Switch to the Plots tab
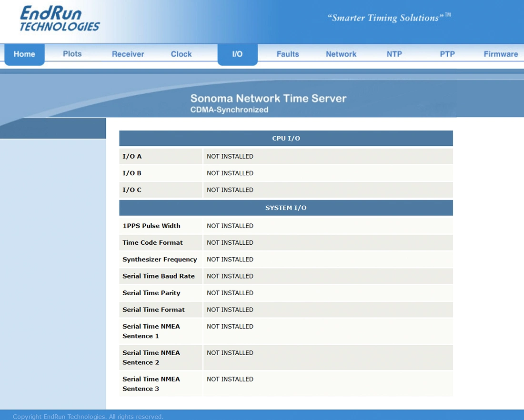This screenshot has height=420, width=524. 72,54
